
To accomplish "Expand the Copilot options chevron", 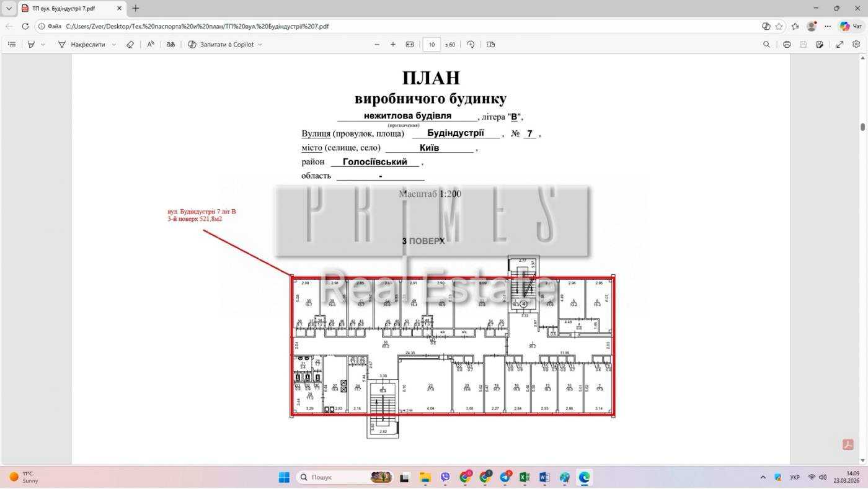I will coord(260,45).
